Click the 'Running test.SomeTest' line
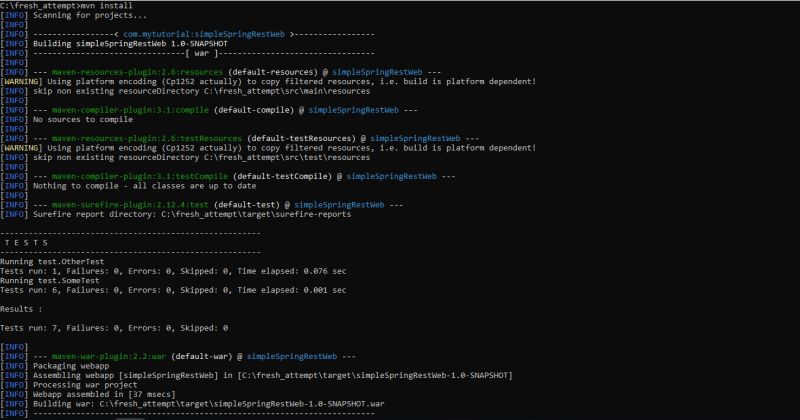 [x=49, y=281]
